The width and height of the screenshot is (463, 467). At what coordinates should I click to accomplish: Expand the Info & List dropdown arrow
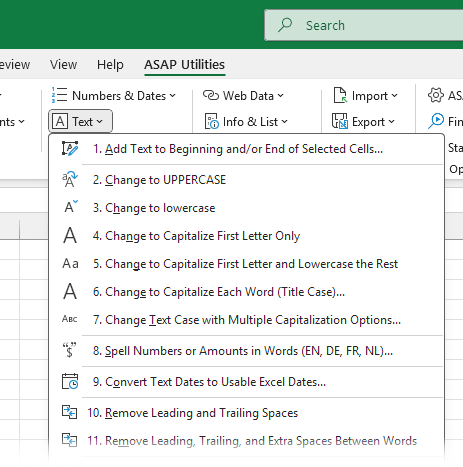(284, 122)
